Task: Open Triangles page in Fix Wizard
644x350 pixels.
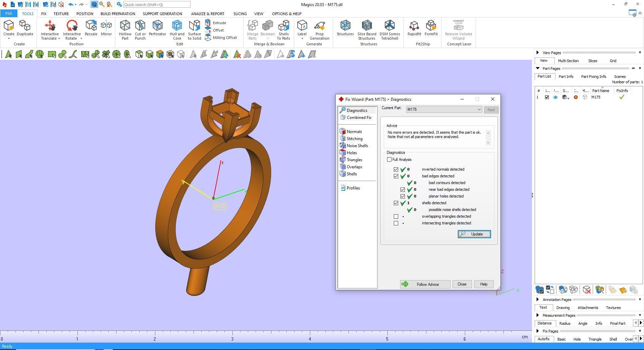Action: 351,160
